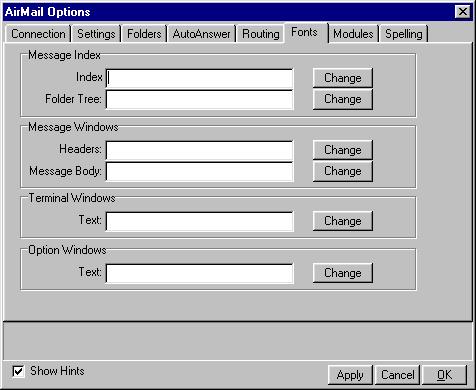Confirm with the OK button
Screen dimensions: 476x390
point(444,375)
